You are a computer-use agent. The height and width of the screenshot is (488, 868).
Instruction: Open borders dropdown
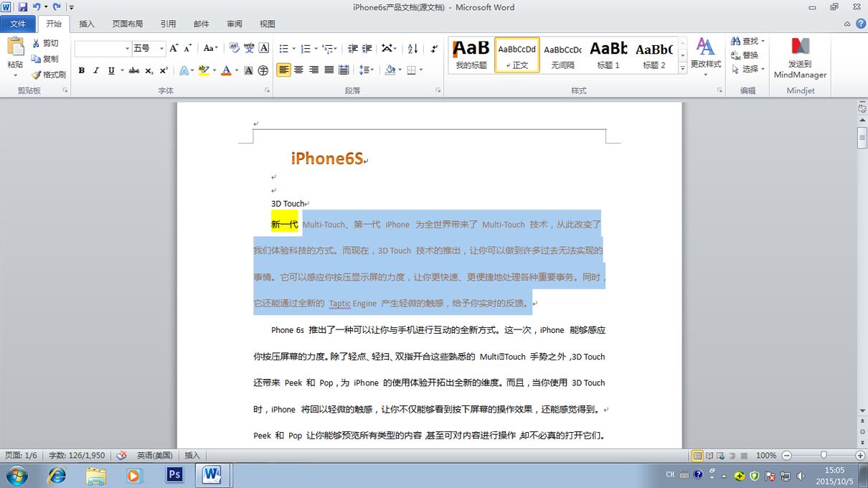421,70
